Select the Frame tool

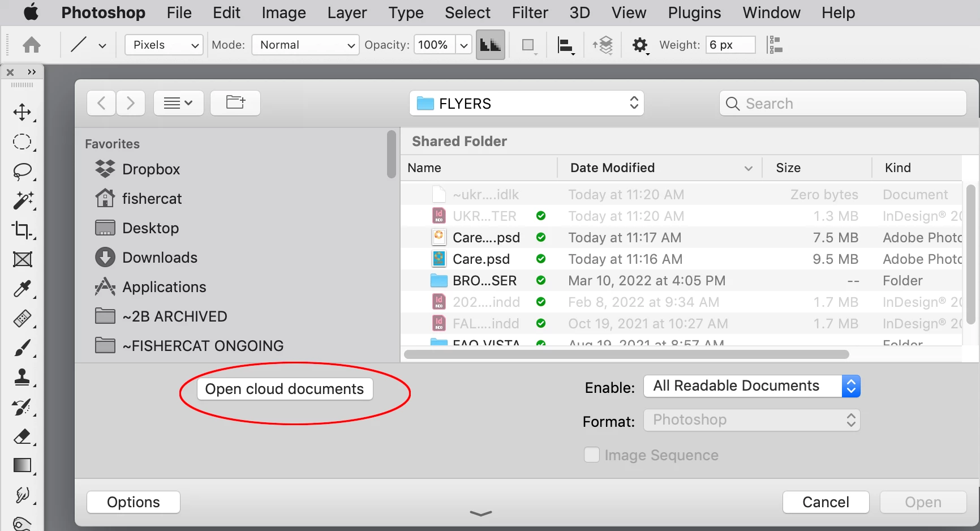point(23,259)
